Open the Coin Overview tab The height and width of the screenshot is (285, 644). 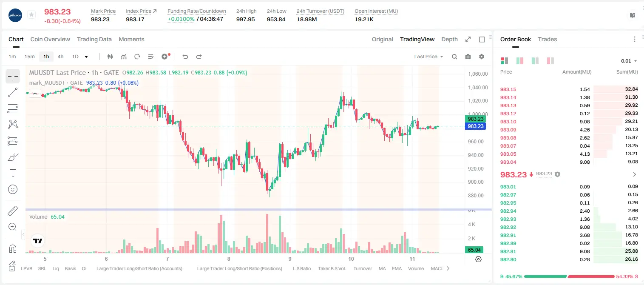pos(50,39)
